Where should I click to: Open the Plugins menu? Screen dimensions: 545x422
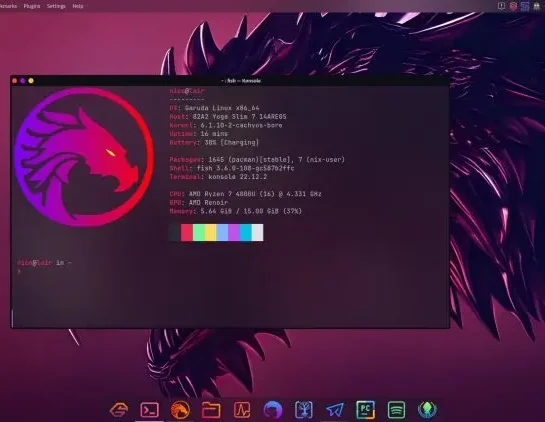(x=32, y=6)
